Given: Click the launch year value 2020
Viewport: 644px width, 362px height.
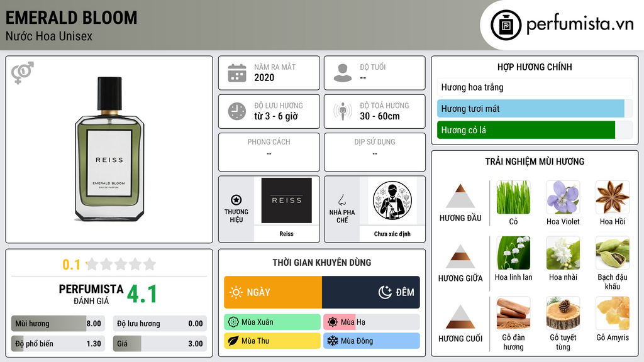Looking at the screenshot, I should click(264, 77).
